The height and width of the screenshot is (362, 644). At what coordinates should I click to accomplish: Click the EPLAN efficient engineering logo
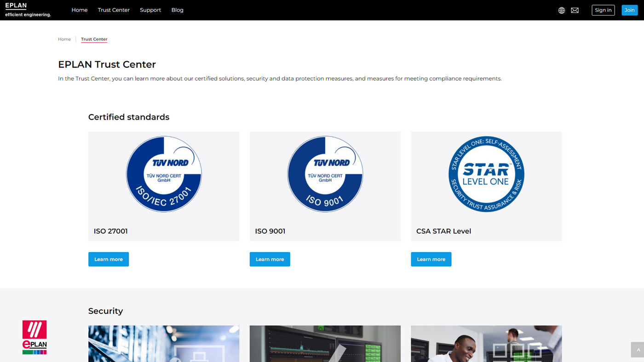tap(28, 10)
